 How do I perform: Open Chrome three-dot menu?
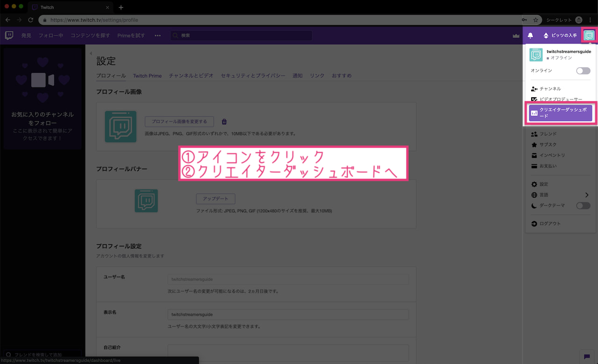[x=591, y=20]
